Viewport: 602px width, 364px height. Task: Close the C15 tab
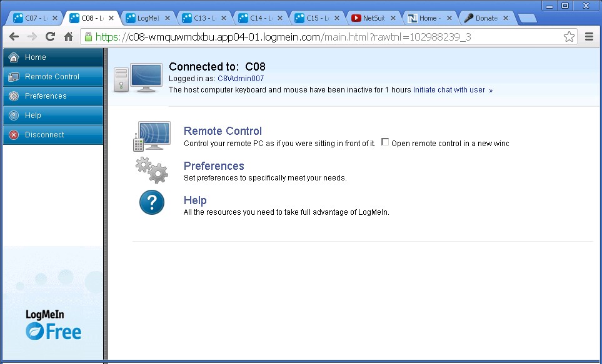pyautogui.click(x=337, y=18)
